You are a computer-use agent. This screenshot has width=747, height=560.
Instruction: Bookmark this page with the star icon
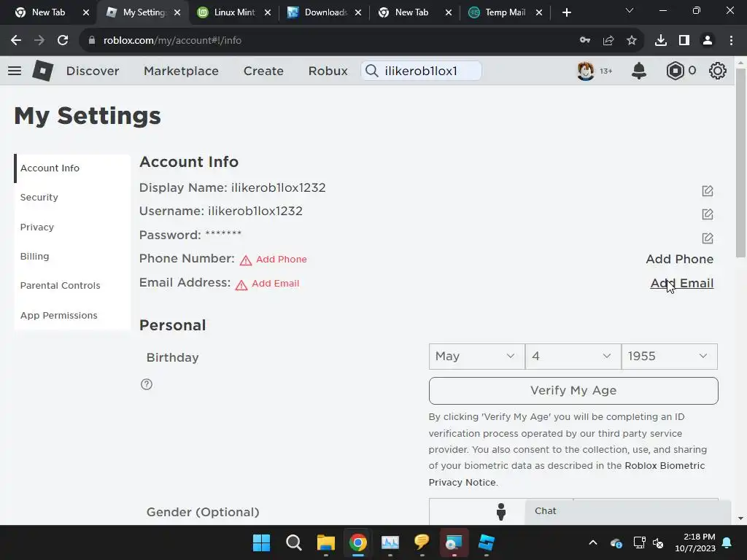(632, 41)
